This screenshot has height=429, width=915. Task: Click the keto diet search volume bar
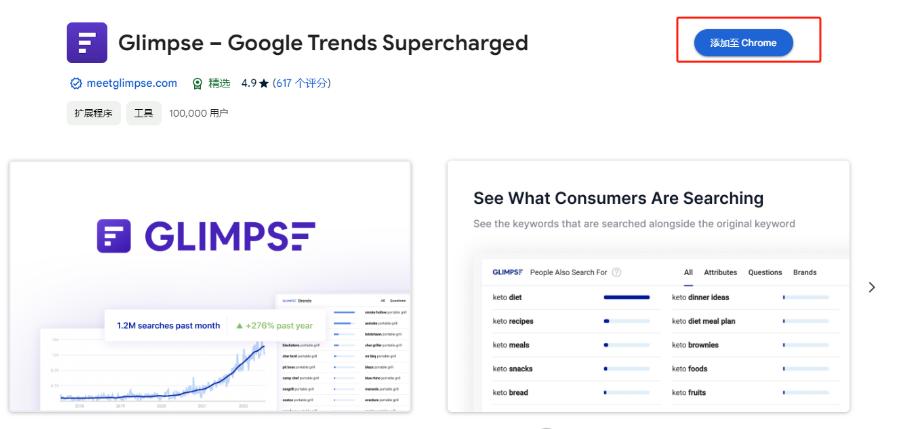(x=627, y=297)
